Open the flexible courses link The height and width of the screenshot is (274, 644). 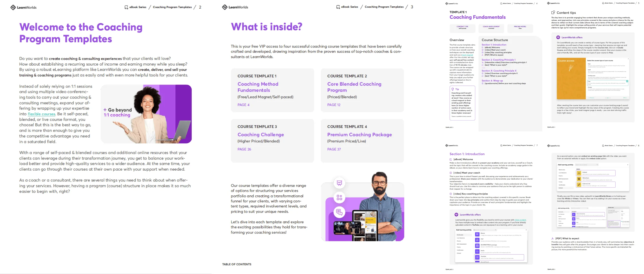pos(41,114)
